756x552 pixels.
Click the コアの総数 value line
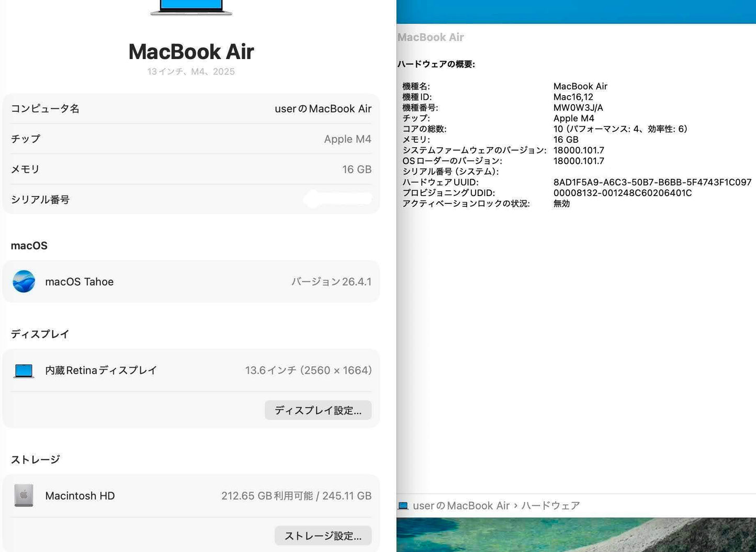[620, 129]
